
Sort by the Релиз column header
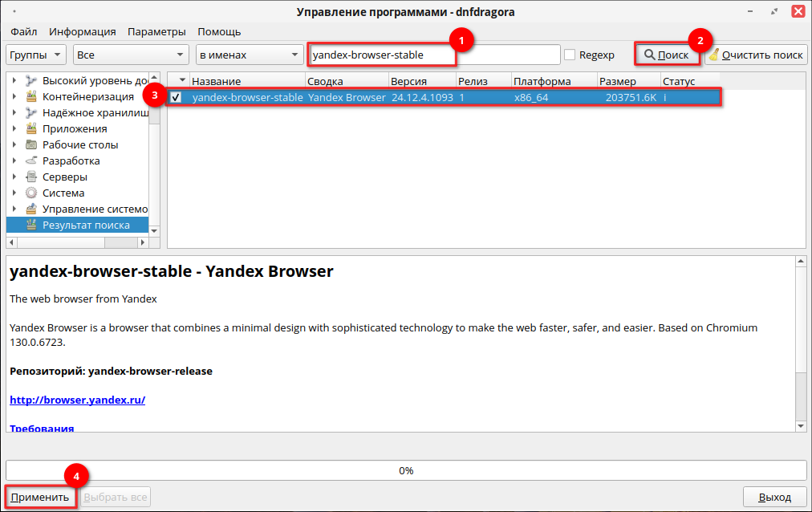pyautogui.click(x=483, y=81)
